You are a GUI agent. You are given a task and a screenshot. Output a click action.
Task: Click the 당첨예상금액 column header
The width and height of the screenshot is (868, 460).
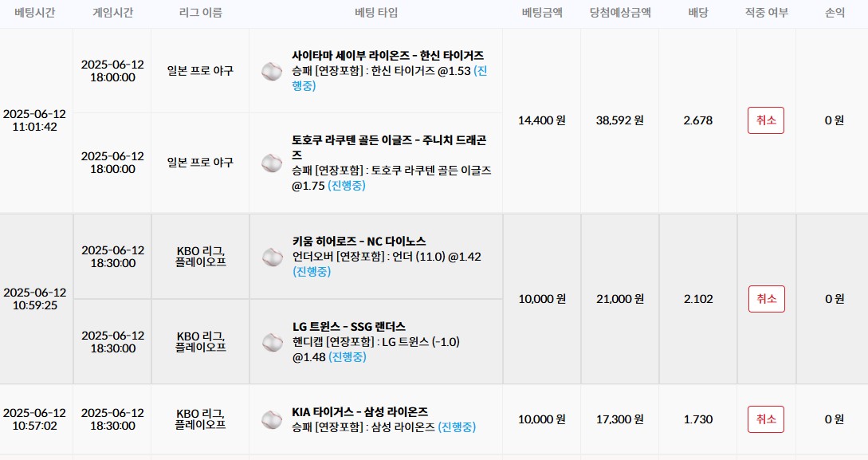[620, 13]
